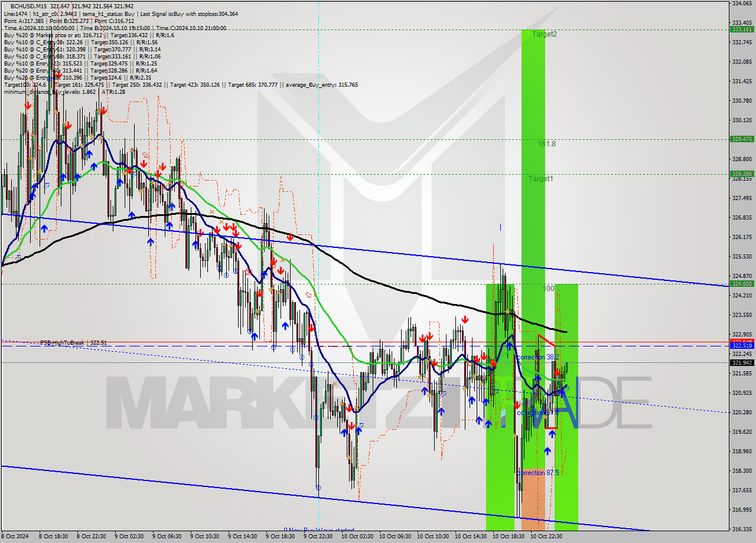
Task: Click the green 333.161 price tag
Action: pyautogui.click(x=742, y=29)
